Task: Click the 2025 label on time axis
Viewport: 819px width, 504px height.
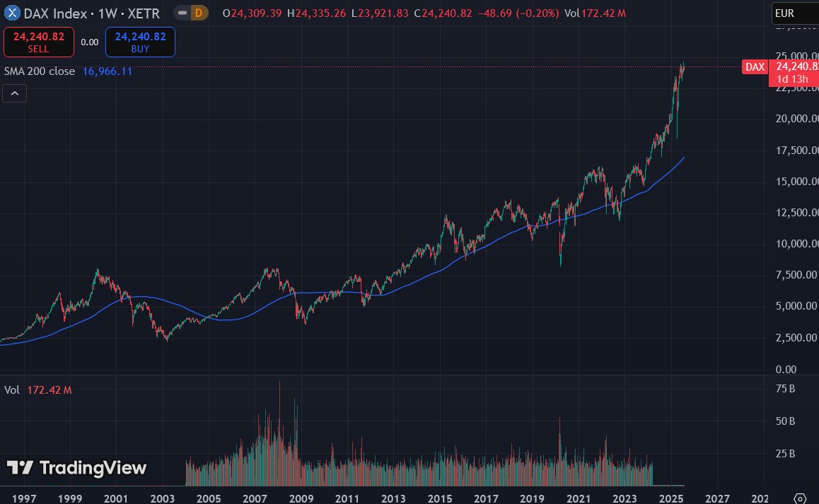Action: 671,499
